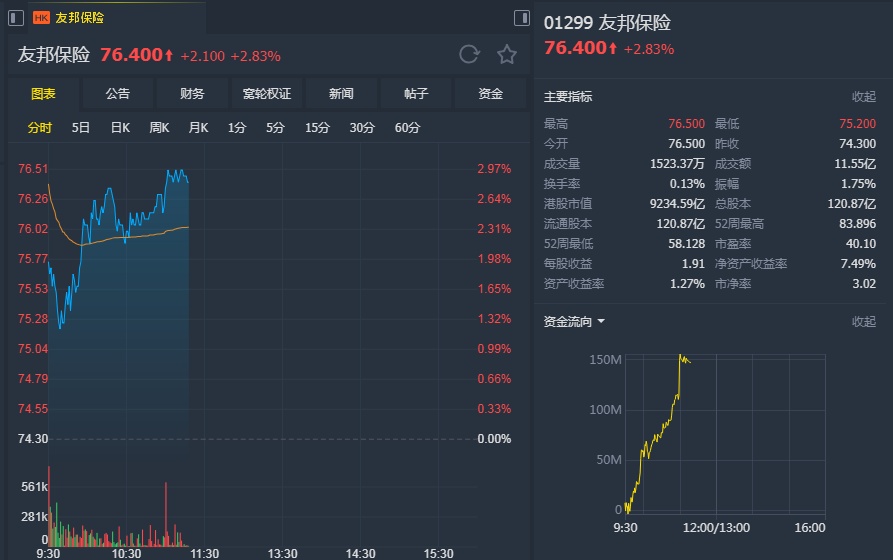This screenshot has width=893, height=560.
Task: Select the 周K chart period
Action: pyautogui.click(x=159, y=128)
